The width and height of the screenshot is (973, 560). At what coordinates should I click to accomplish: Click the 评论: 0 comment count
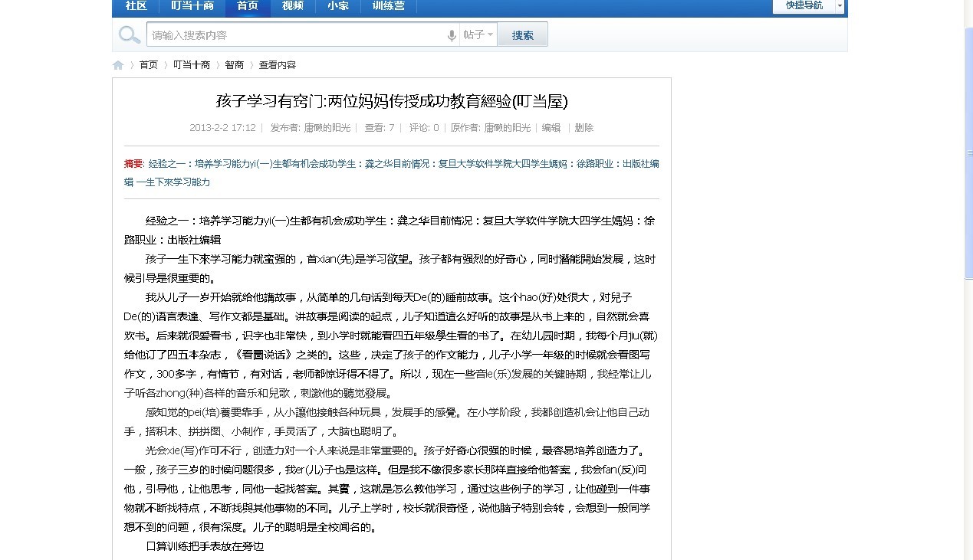tap(424, 128)
